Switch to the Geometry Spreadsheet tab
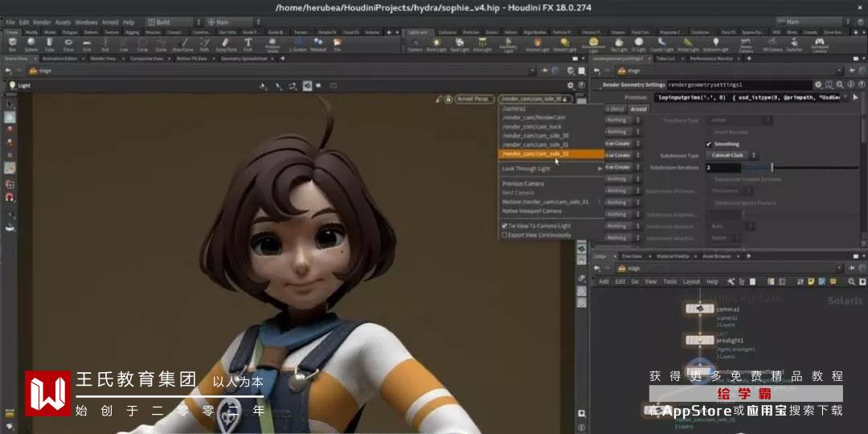 pyautogui.click(x=244, y=58)
